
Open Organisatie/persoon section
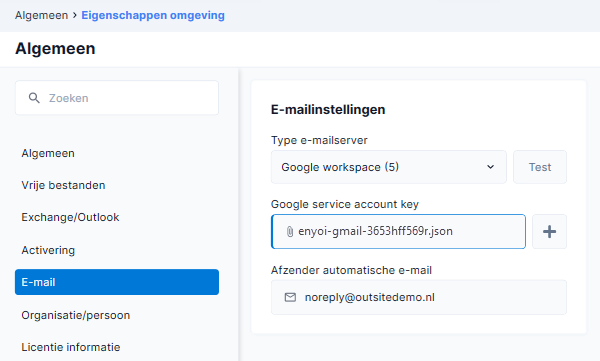click(x=75, y=315)
